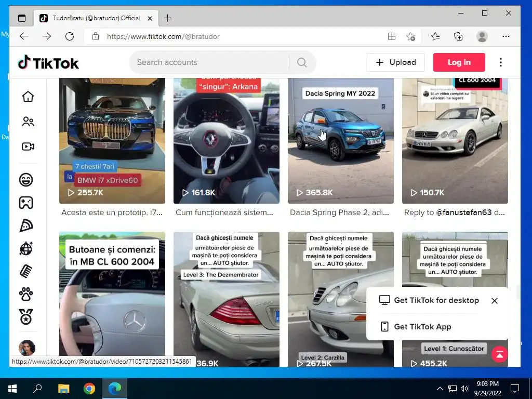Screen dimensions: 532x399
Task: Open the suggested account avatar in sidebar
Action: [x=27, y=348]
